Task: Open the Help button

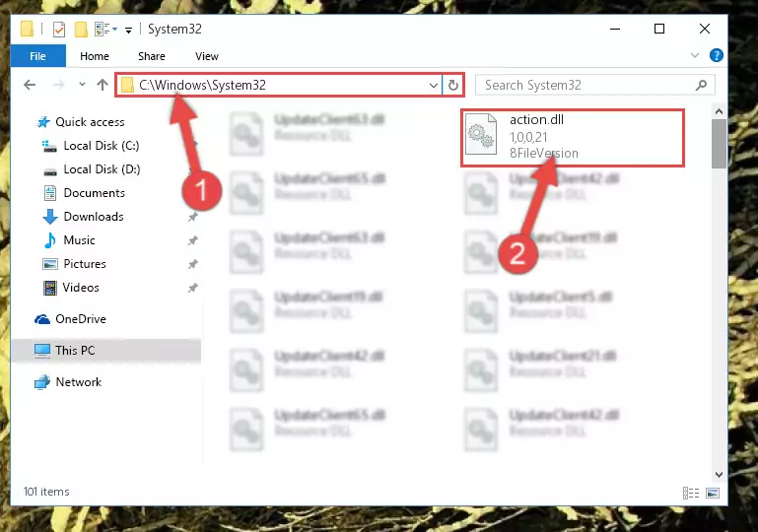Action: point(716,55)
